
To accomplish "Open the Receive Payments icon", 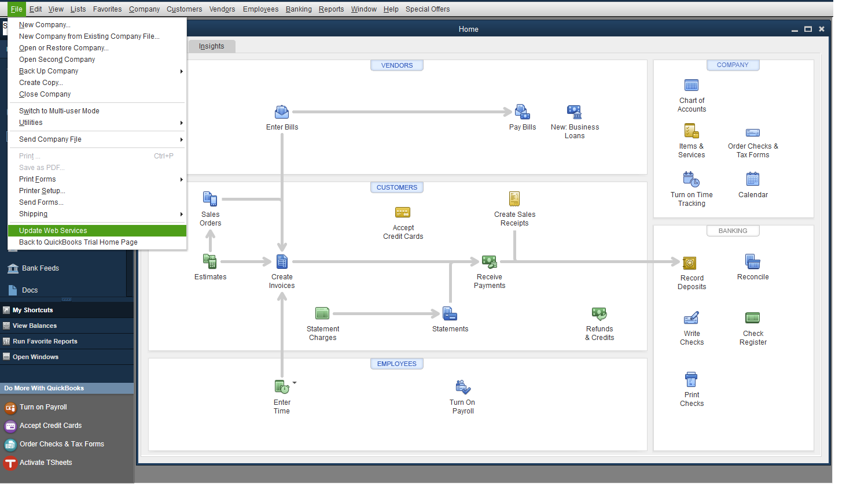I will click(x=490, y=261).
